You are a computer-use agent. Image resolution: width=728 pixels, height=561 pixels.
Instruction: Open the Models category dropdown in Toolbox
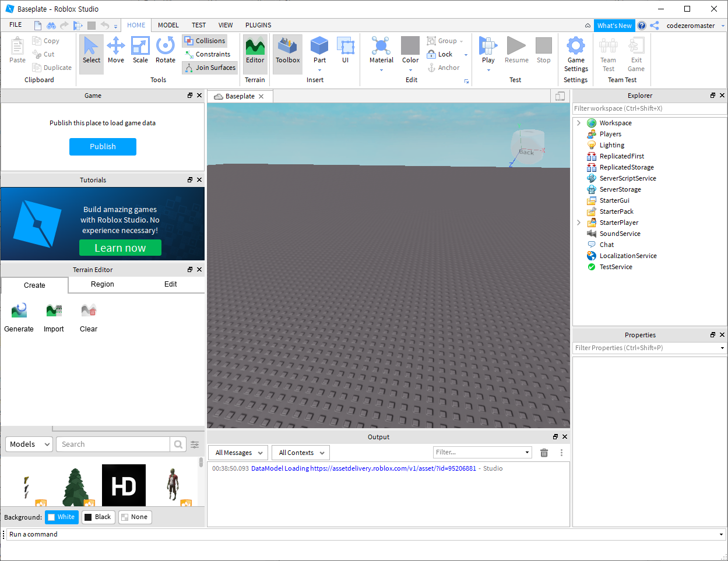coord(29,444)
